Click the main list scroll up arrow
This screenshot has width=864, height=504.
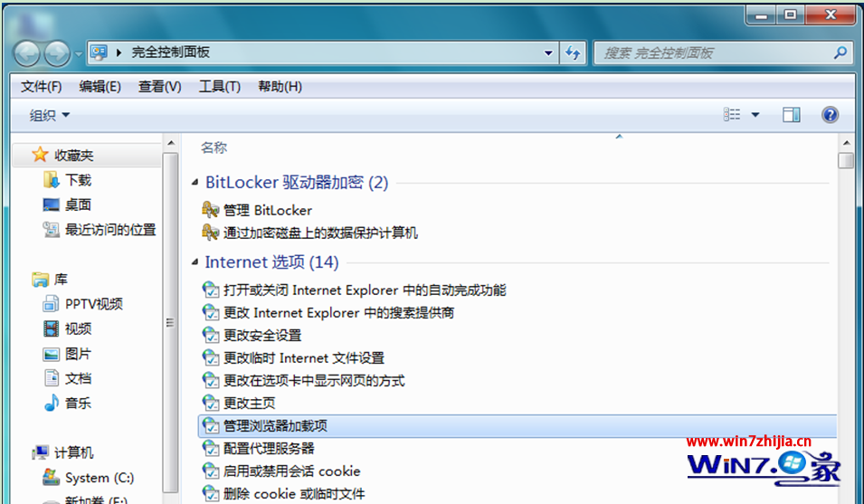(x=846, y=144)
